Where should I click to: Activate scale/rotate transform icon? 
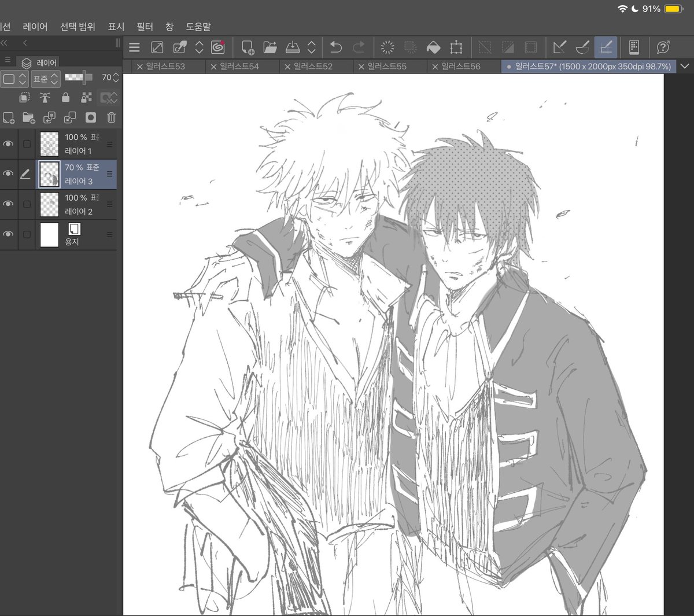(x=456, y=47)
